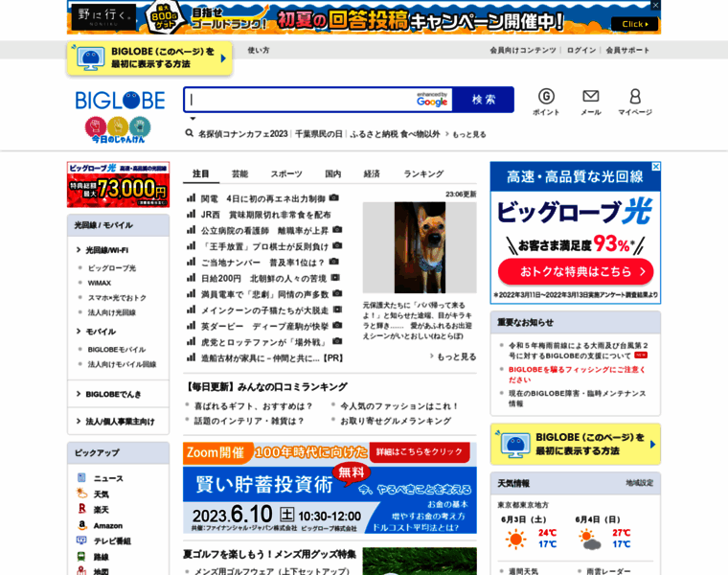Open dropdown arrow below search box
Viewport: 728px width, 575px height.
pyautogui.click(x=193, y=119)
